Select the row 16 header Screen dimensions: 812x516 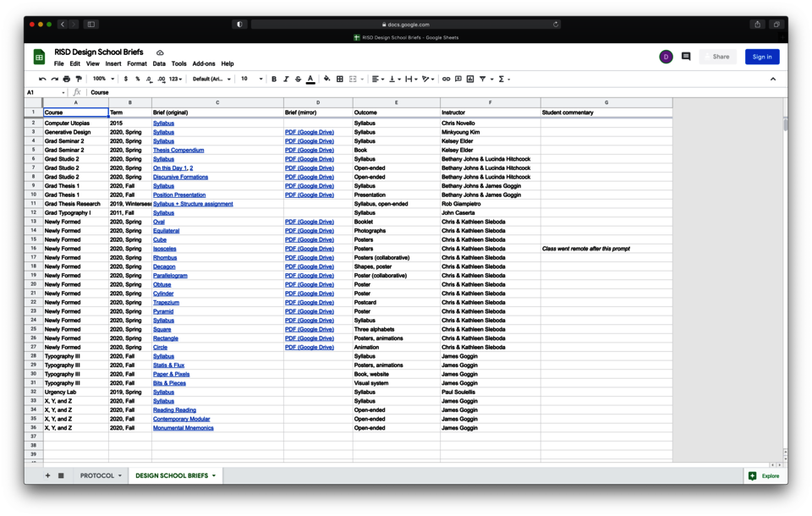click(33, 249)
